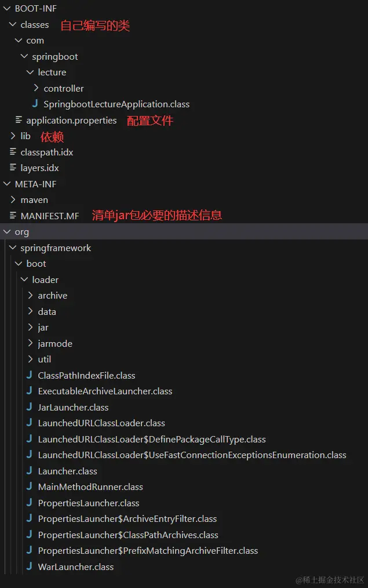The width and height of the screenshot is (368, 588).
Task: Select LaunchedURLClassLoader$UseFastConnectionExceptionsEnumeration.class file name
Action: click(x=192, y=455)
